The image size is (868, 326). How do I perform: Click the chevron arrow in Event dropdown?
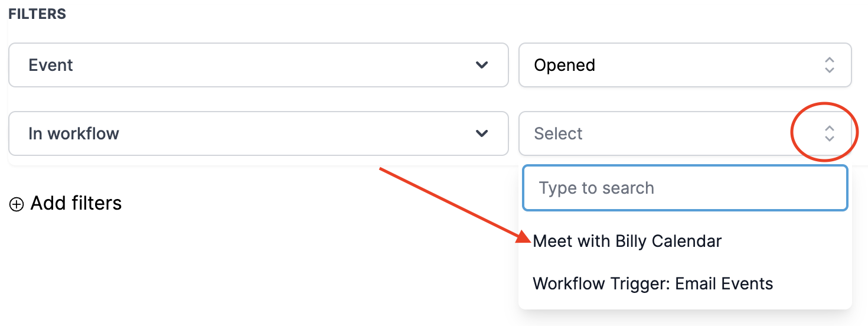pos(482,65)
